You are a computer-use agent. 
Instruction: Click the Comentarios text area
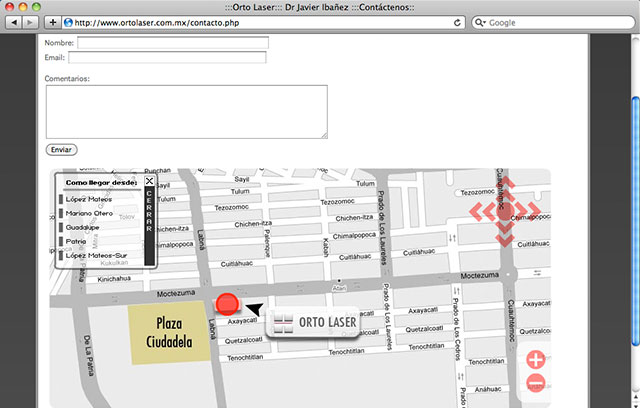coord(187,112)
